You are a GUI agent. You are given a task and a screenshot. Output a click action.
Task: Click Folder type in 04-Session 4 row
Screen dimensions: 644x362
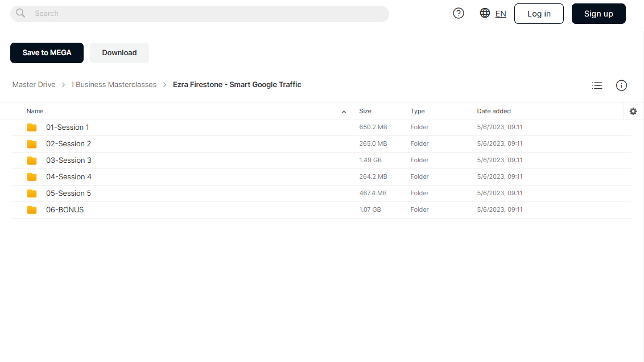pyautogui.click(x=419, y=176)
